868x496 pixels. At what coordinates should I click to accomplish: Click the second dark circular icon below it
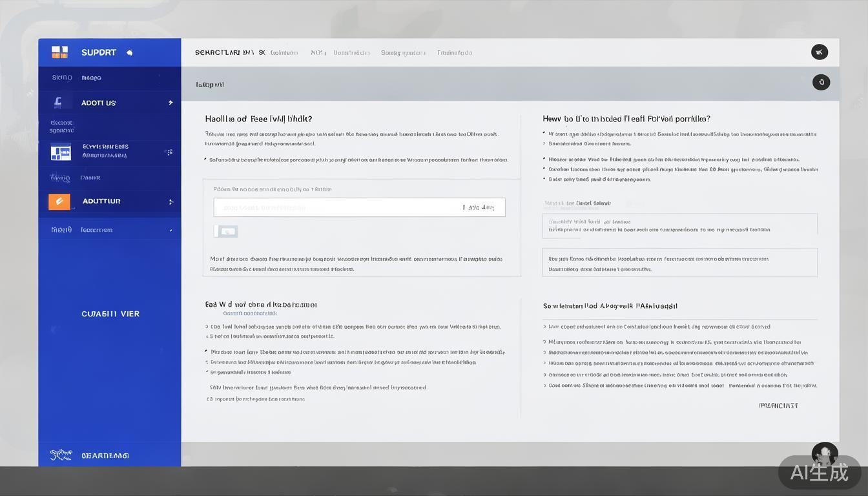(821, 82)
